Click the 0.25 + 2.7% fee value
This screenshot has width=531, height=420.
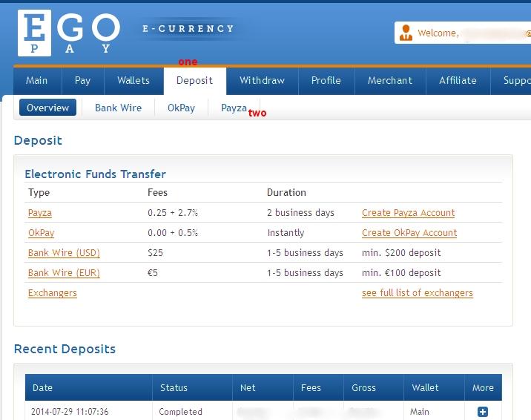click(173, 213)
